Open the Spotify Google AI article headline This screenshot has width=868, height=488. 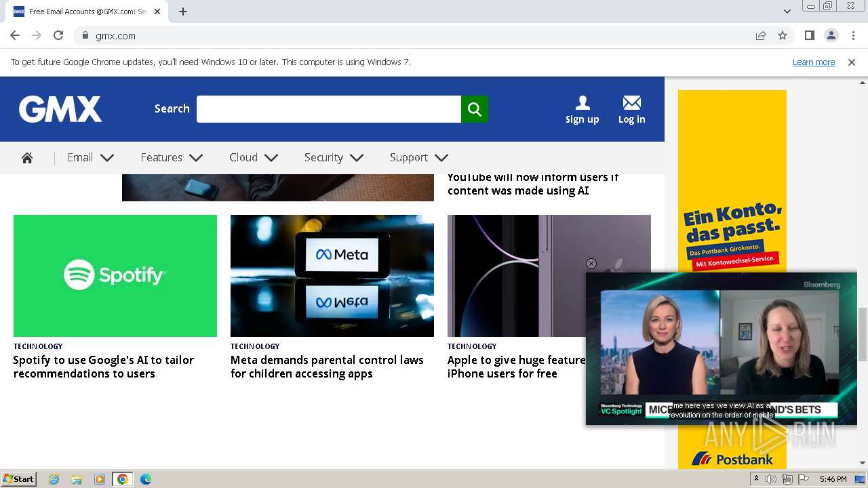pyautogui.click(x=104, y=367)
